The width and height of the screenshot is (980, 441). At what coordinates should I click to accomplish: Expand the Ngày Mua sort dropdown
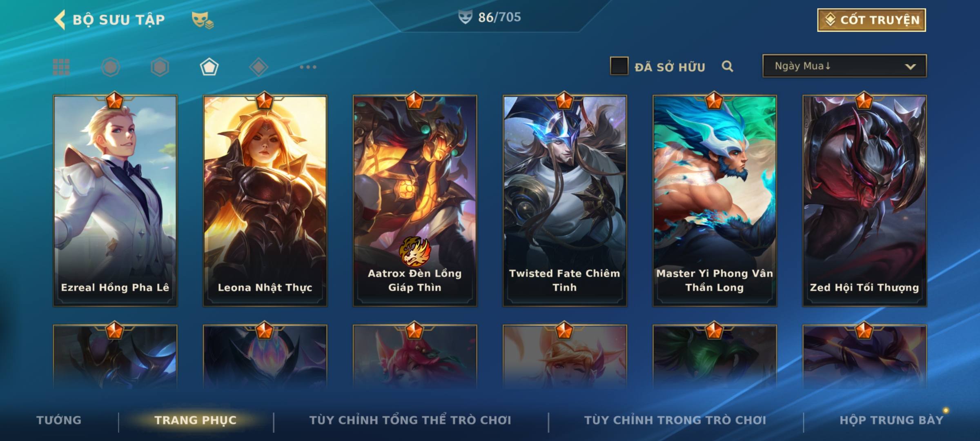(844, 66)
